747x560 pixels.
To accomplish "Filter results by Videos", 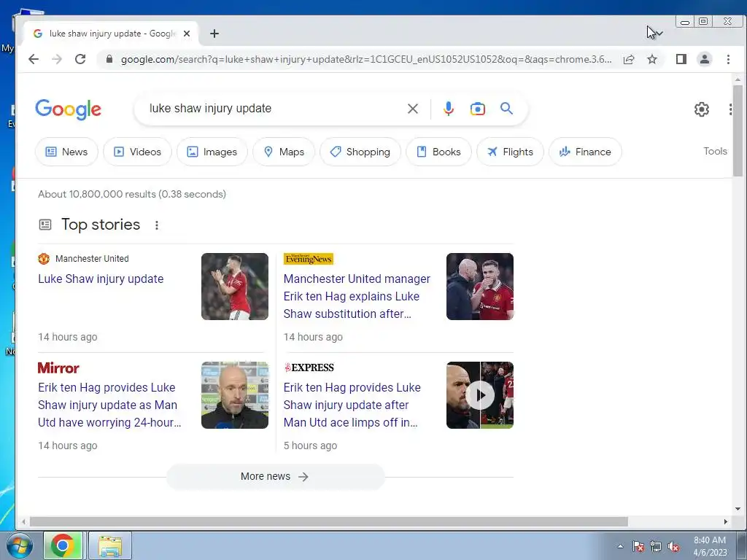I will 137,152.
